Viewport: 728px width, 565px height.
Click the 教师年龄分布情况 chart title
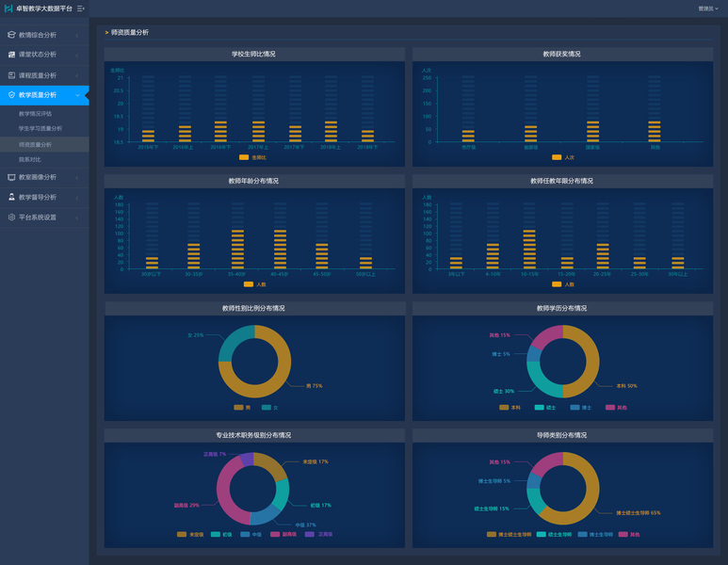coord(253,181)
